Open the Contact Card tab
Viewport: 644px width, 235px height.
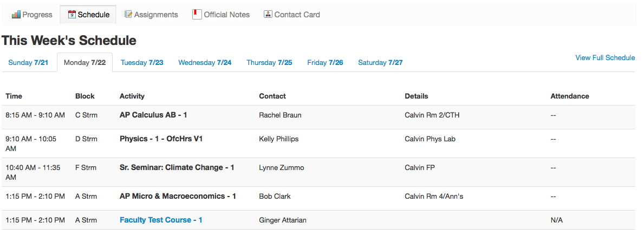[x=292, y=15]
